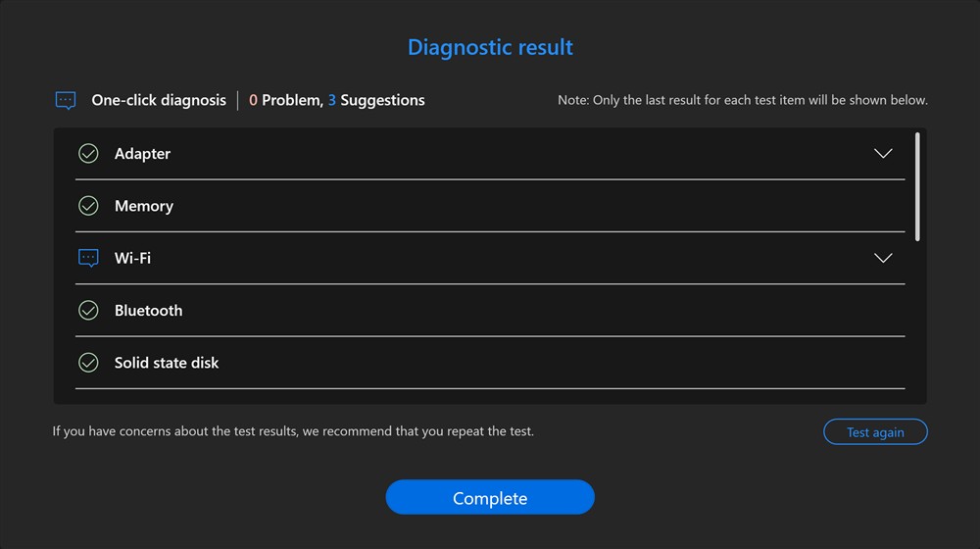The image size is (980, 549).
Task: Expand the Wi-Fi suggestions chevron
Action: [883, 258]
